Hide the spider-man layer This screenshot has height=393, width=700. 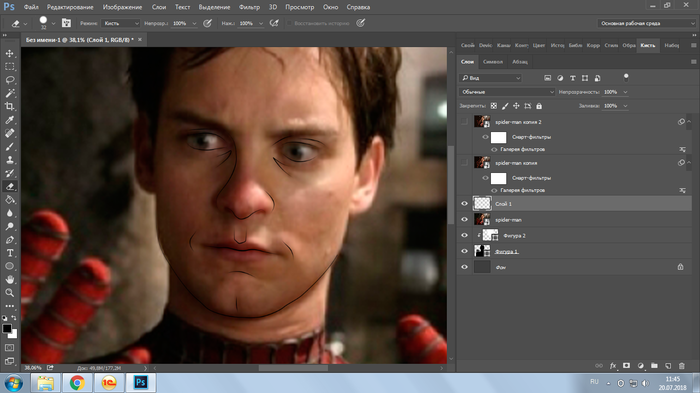pyautogui.click(x=464, y=220)
